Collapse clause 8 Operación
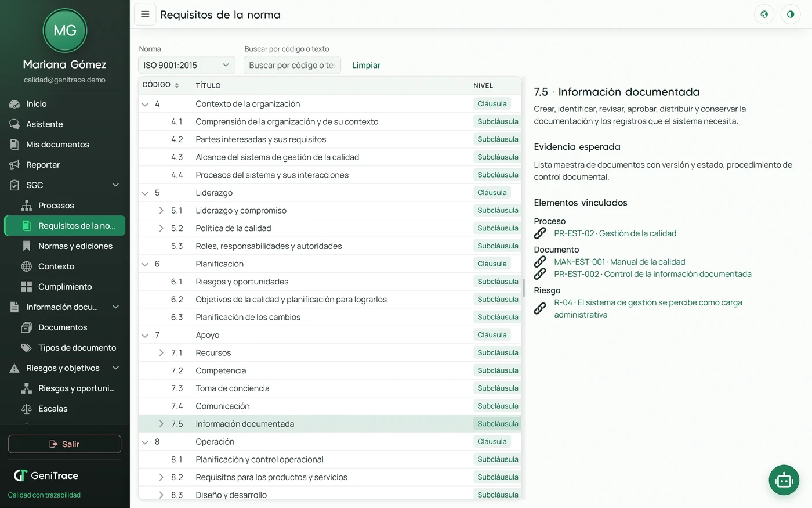Viewport: 812px width, 508px height. tap(145, 442)
